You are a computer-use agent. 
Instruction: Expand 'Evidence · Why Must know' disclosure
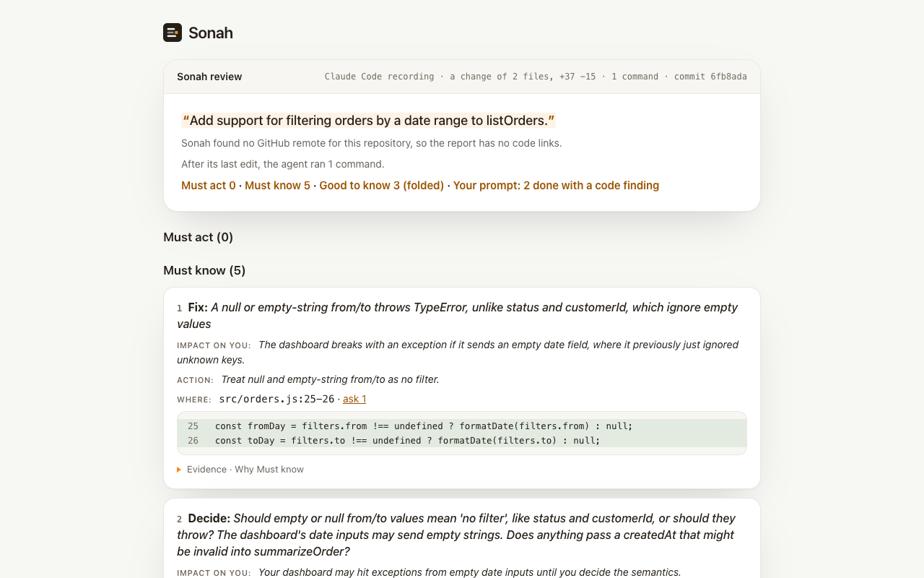tap(240, 470)
